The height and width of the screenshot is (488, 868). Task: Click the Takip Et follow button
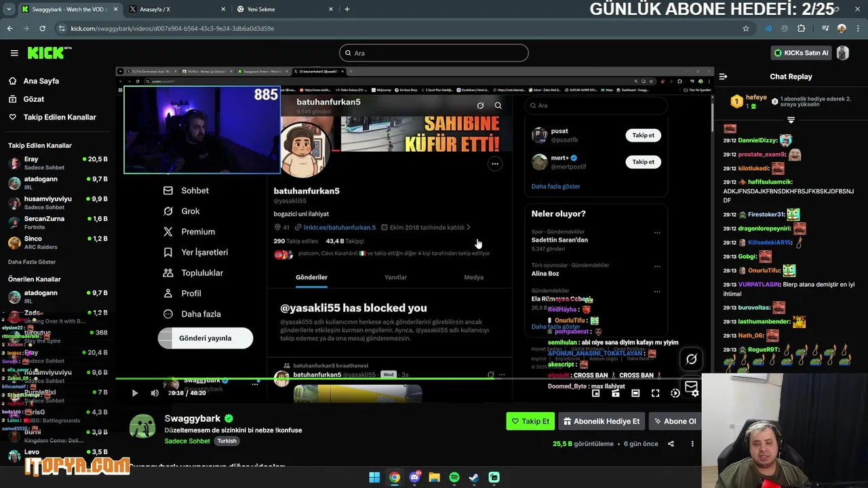[530, 421]
